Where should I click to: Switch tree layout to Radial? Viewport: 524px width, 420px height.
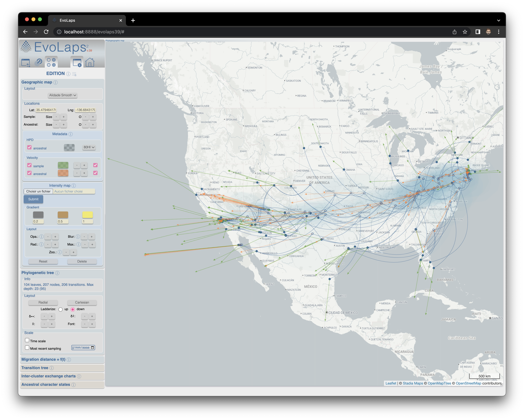pyautogui.click(x=43, y=302)
